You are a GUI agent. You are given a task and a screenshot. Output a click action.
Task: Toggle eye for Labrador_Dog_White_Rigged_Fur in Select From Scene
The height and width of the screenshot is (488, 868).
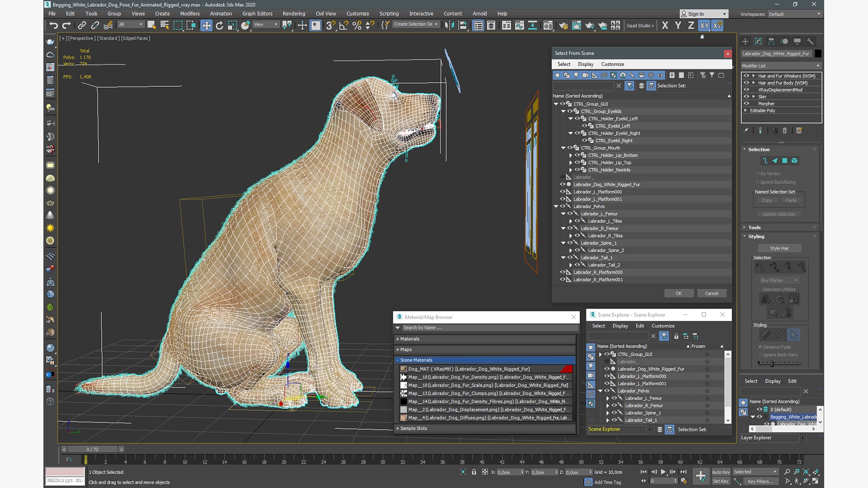562,184
